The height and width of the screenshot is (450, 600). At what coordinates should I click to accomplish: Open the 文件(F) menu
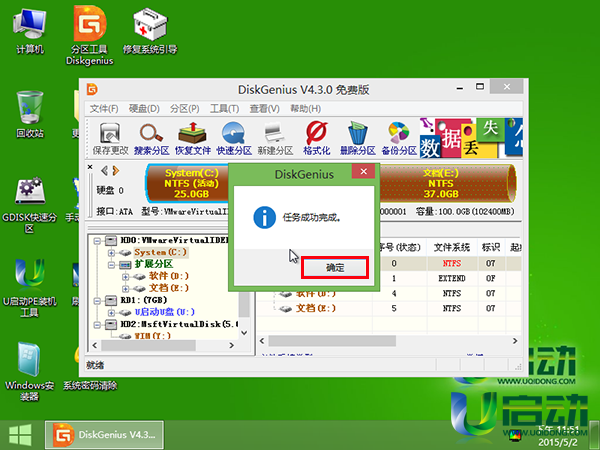click(x=104, y=109)
